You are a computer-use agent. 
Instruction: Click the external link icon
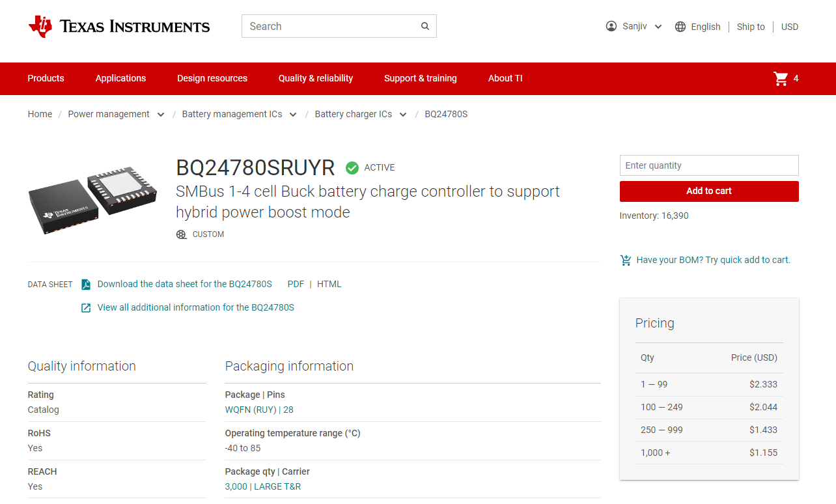pos(86,307)
